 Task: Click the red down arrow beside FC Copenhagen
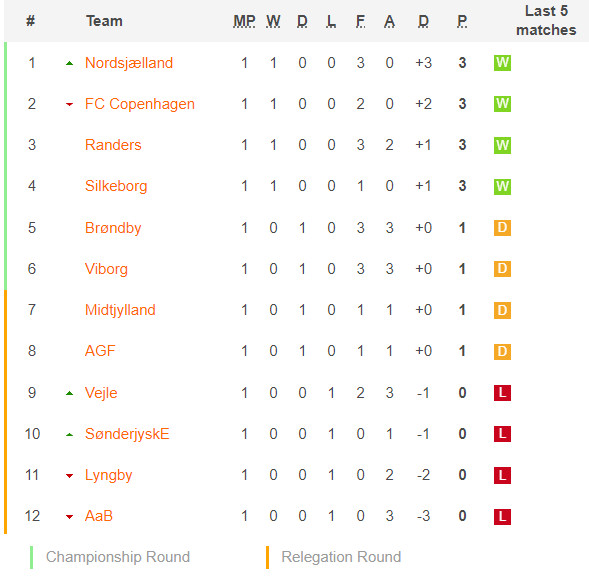click(69, 104)
